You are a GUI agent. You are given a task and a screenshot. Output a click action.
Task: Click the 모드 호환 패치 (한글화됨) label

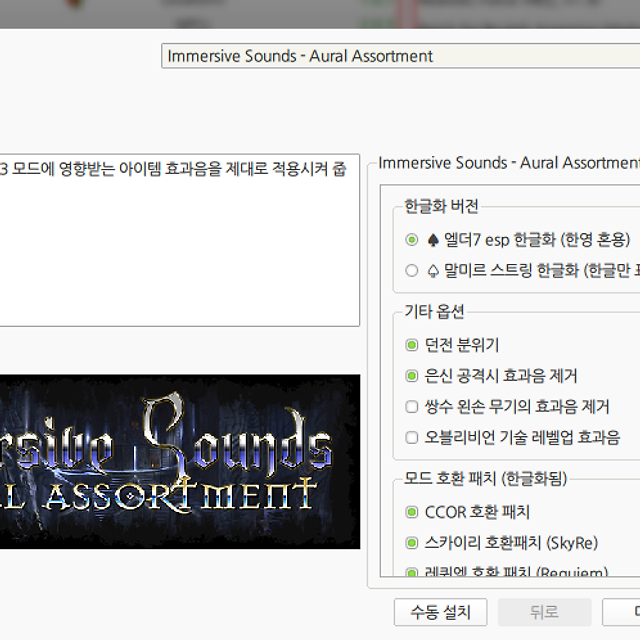486,478
